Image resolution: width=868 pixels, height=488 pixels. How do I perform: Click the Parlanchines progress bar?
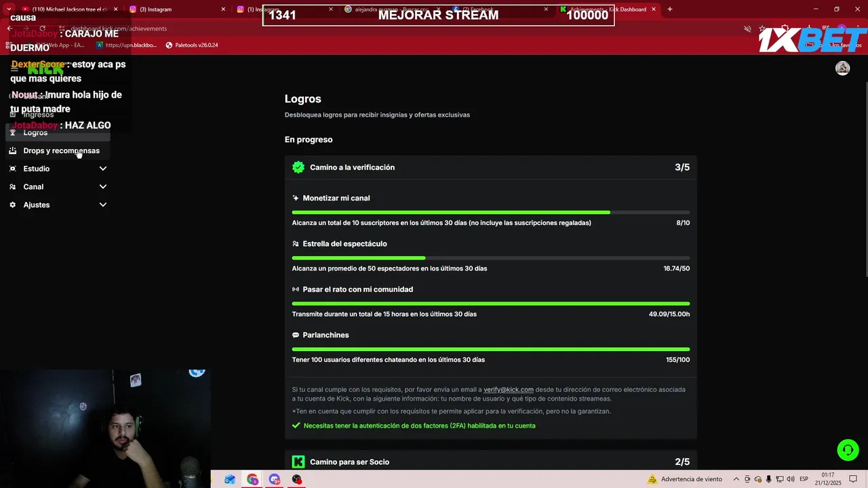pos(491,349)
